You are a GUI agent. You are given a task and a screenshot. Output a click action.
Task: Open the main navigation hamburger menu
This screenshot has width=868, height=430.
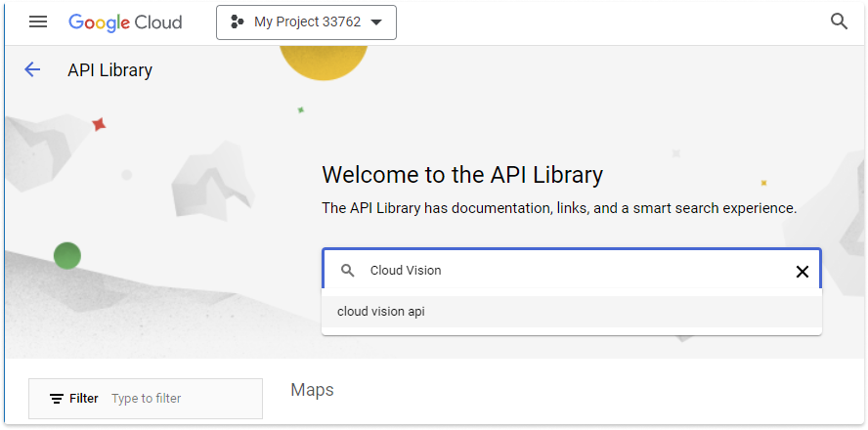(x=38, y=22)
